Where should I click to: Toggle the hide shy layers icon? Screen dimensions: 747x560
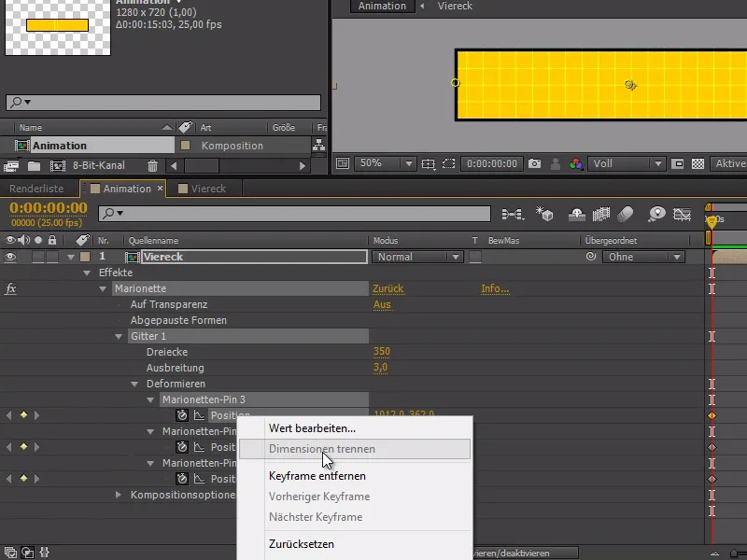pyautogui.click(x=577, y=215)
